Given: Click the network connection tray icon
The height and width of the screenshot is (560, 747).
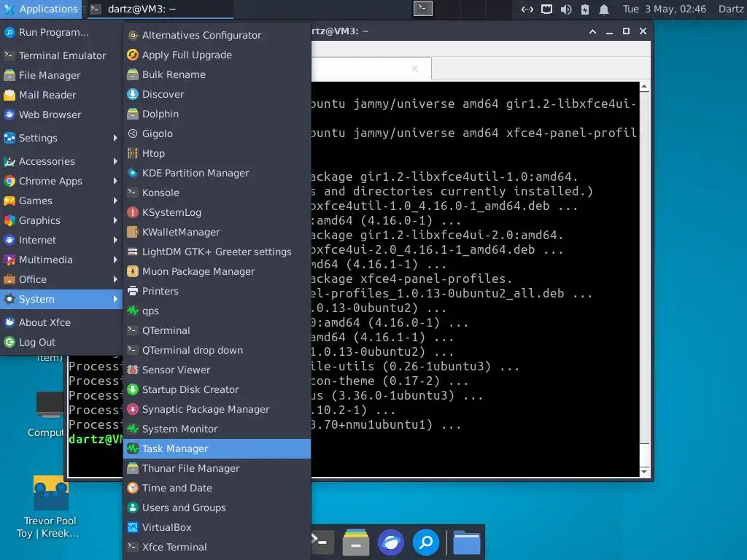Looking at the screenshot, I should [x=527, y=9].
